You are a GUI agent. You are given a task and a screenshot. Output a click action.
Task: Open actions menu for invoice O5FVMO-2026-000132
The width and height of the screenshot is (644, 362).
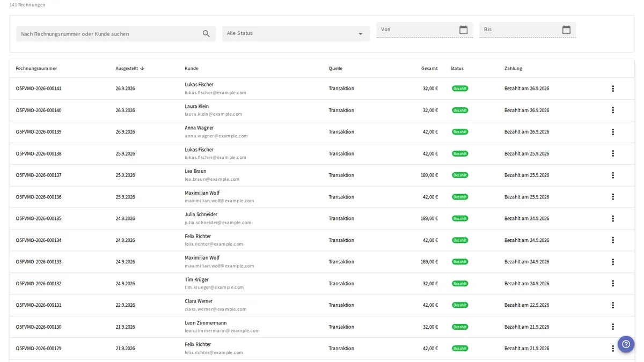[613, 284]
